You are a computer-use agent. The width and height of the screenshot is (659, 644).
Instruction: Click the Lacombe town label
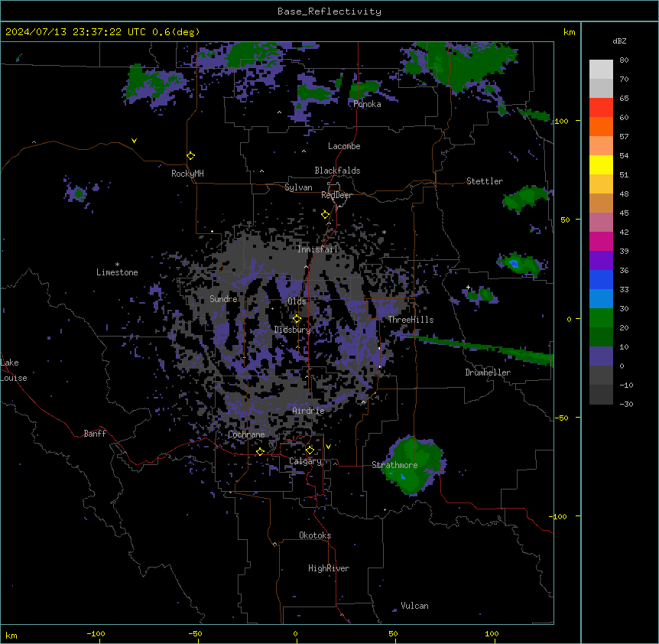point(344,146)
